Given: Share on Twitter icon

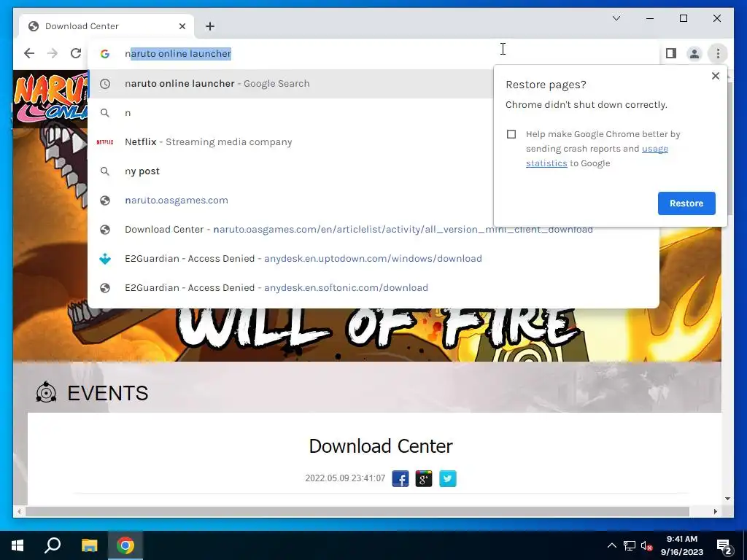Looking at the screenshot, I should 447,478.
